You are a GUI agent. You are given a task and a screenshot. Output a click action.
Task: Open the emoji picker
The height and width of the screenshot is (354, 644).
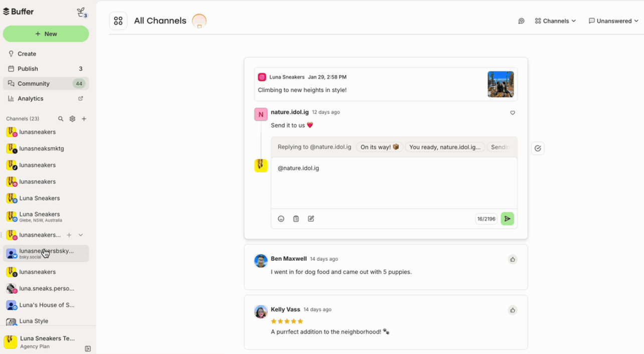pyautogui.click(x=281, y=219)
